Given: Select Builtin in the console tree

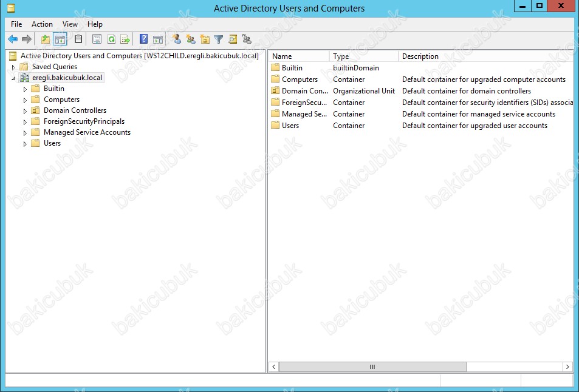Looking at the screenshot, I should point(54,89).
